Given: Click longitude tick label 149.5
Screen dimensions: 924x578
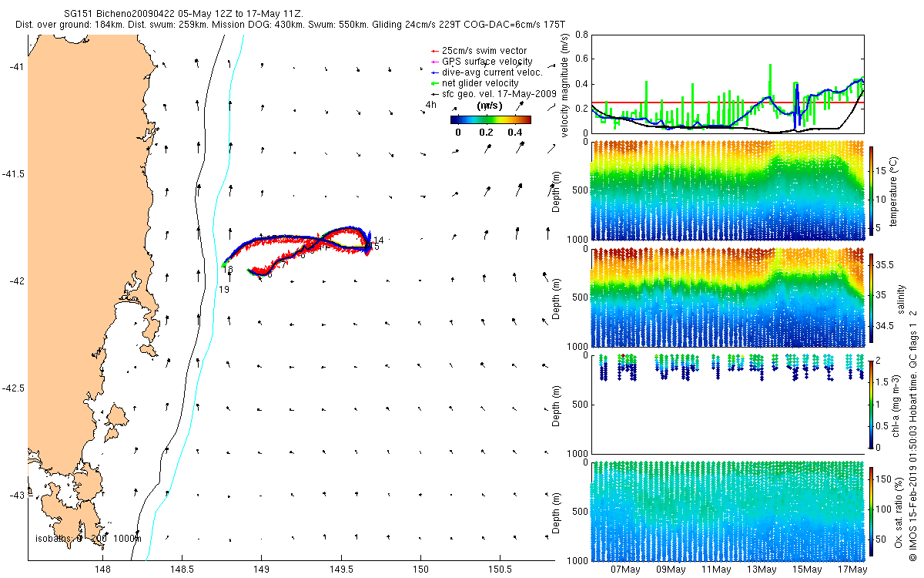Looking at the screenshot, I should (341, 570).
